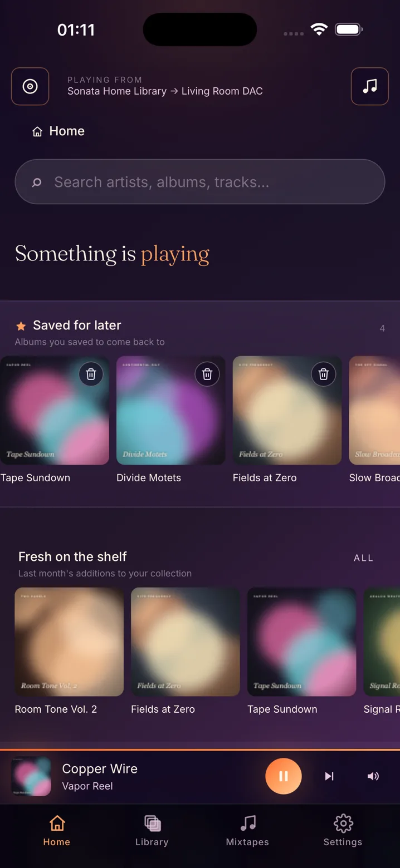View ALL fresh shelf additions
The width and height of the screenshot is (400, 868).
364,558
